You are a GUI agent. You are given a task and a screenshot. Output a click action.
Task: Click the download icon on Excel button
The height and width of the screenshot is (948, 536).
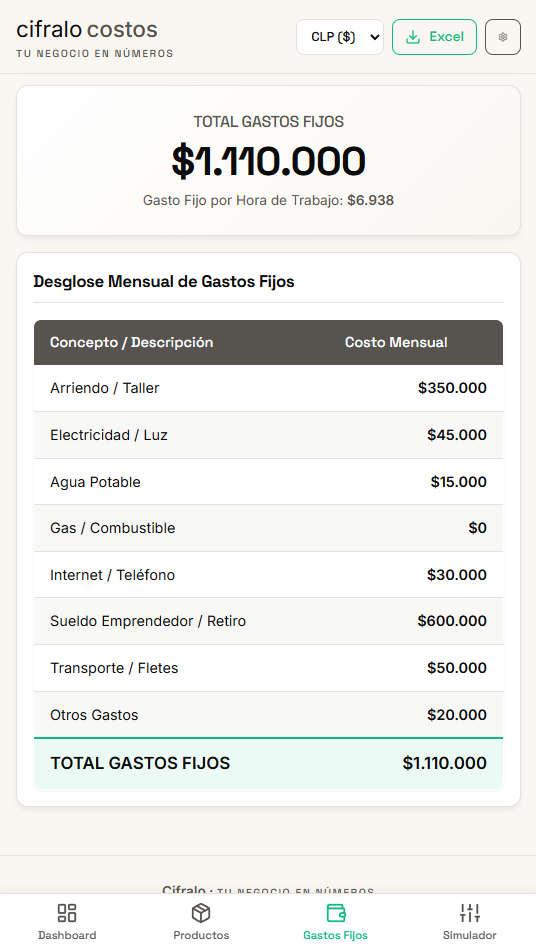[413, 37]
